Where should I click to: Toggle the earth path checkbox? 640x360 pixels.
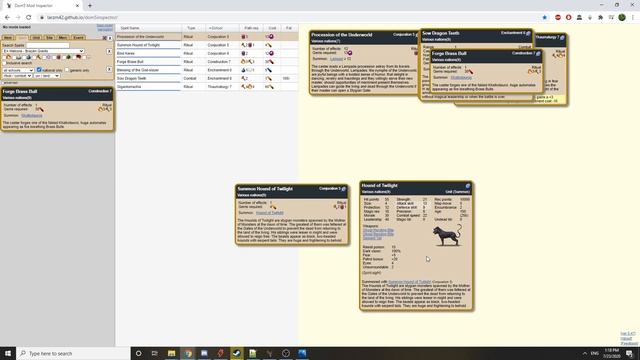tap(34, 57)
